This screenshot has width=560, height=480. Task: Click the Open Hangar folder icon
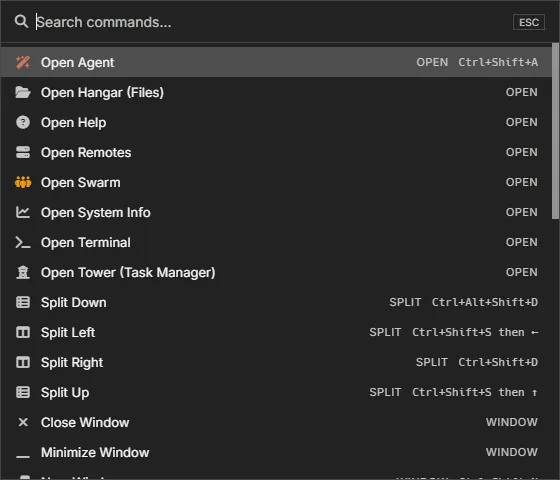23,92
